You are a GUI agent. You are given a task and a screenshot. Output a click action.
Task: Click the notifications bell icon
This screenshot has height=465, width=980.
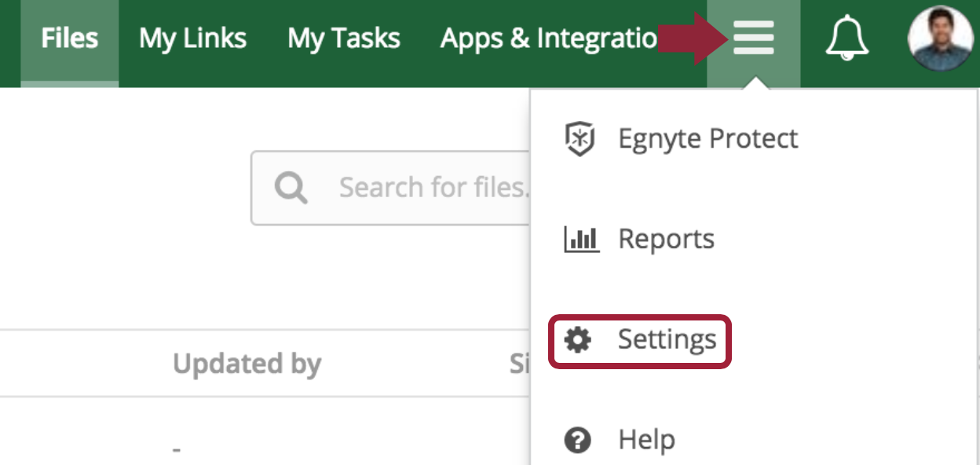coord(847,38)
